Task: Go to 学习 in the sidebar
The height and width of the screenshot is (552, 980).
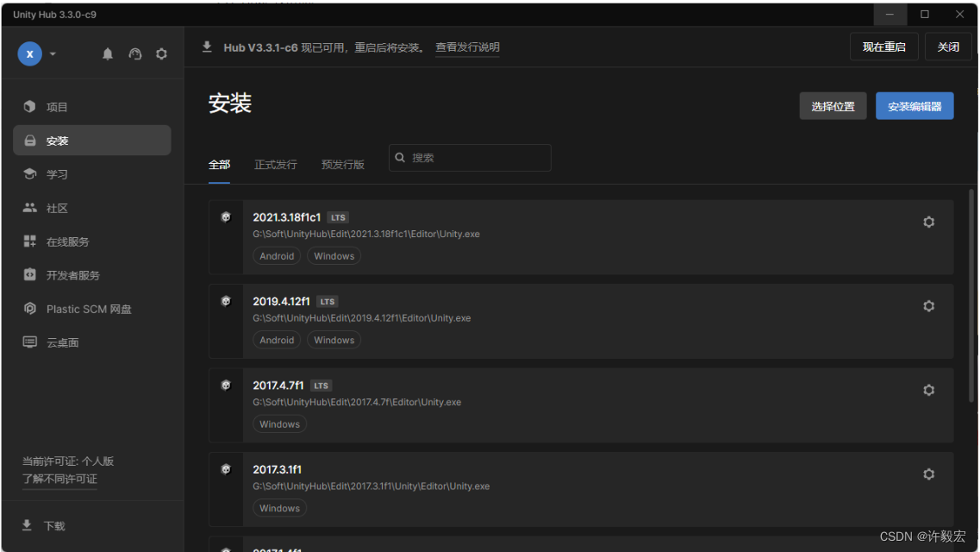Action: pyautogui.click(x=92, y=174)
